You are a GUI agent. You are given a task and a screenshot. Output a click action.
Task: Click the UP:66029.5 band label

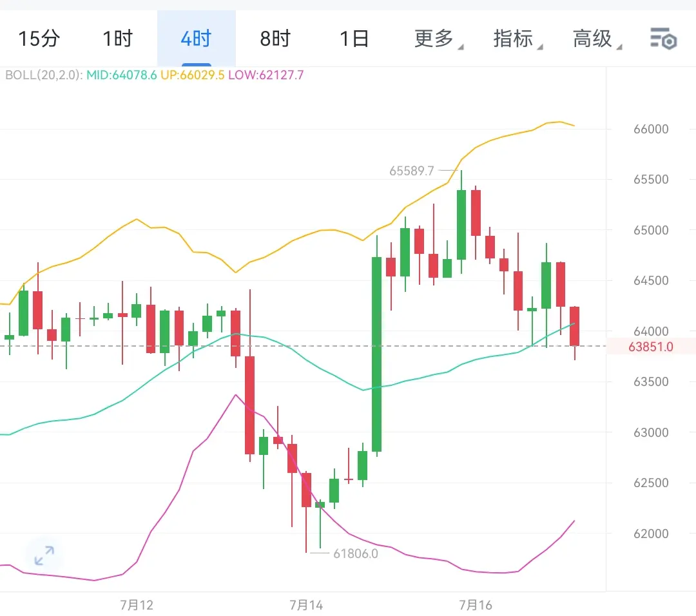(192, 75)
